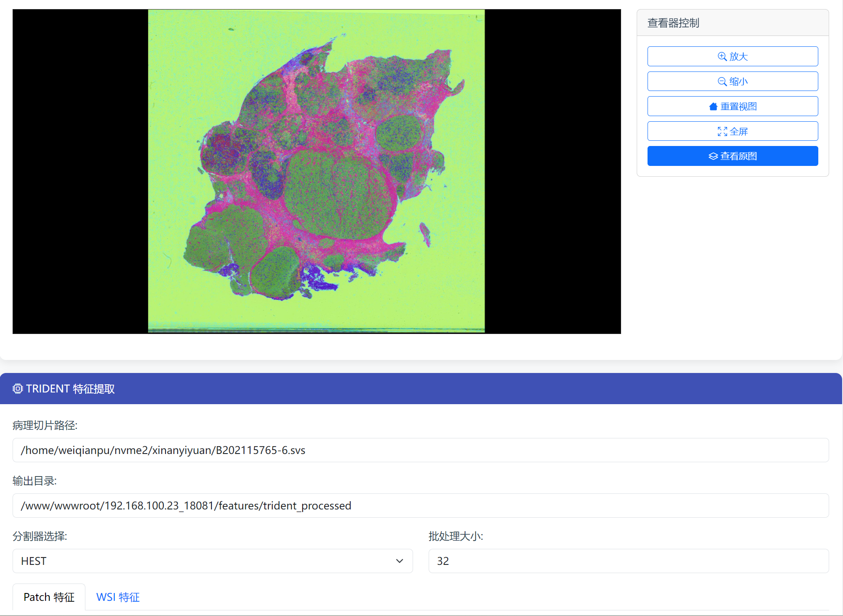Click the magnifier-minus icon on 缩小
The width and height of the screenshot is (843, 616).
[x=722, y=81]
